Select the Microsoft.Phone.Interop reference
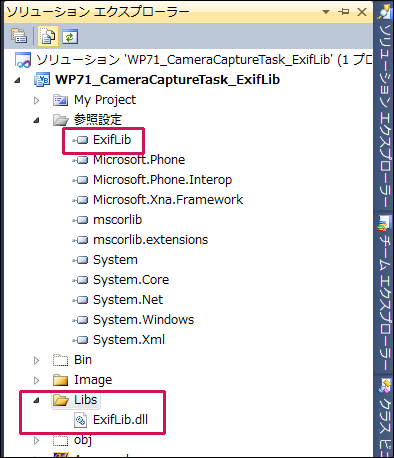This screenshot has height=458, width=394. [x=163, y=180]
